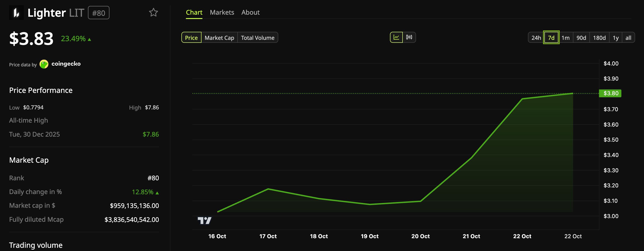This screenshot has width=644, height=251.
Task: Set chart range to all
Action: pyautogui.click(x=628, y=38)
